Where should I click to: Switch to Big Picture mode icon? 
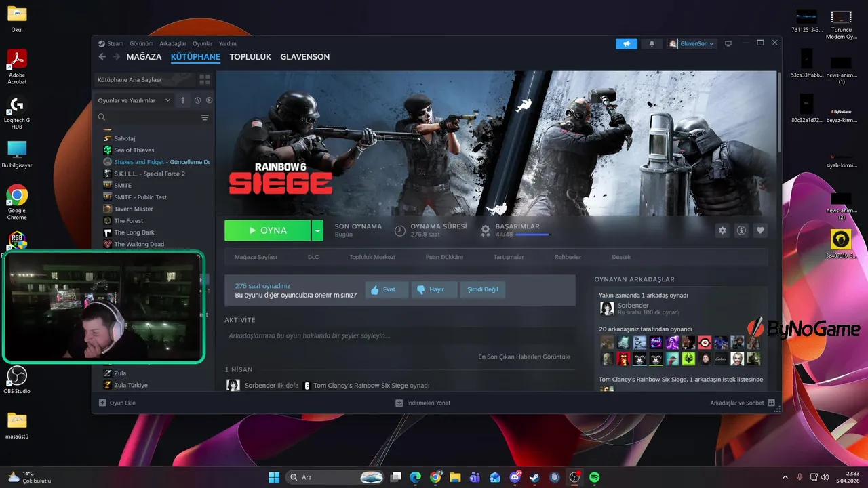point(728,43)
